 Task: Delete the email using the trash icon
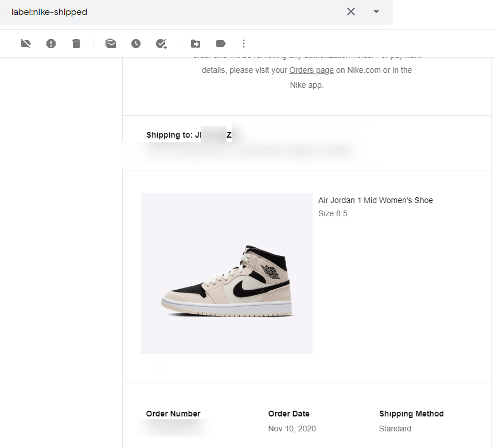coord(76,43)
